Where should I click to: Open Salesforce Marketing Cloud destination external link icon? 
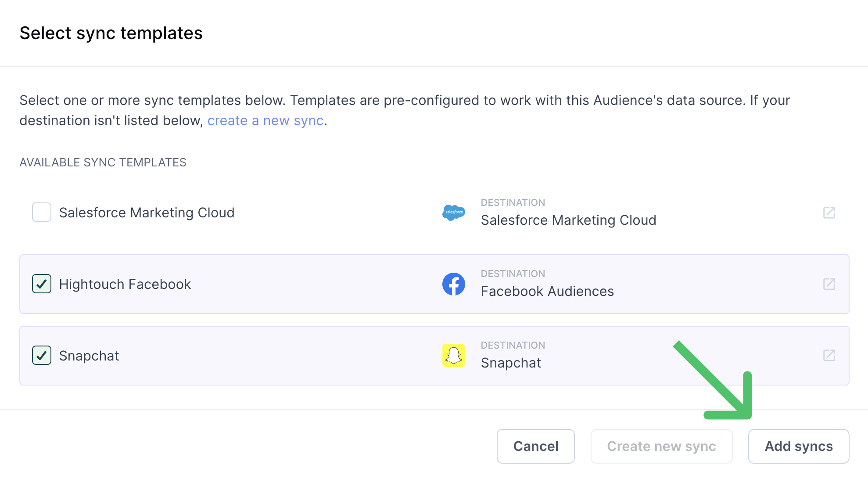pyautogui.click(x=829, y=213)
